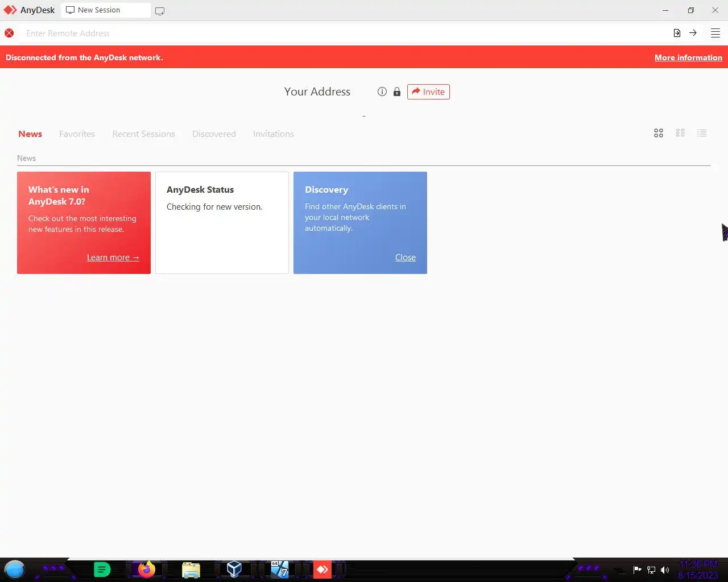Click the AnyDesk taskbar icon
Screen dimensions: 728x582
point(322,569)
